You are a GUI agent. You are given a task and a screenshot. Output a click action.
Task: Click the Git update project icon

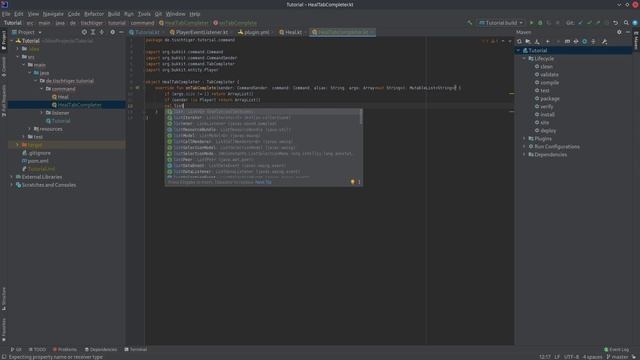pyautogui.click(x=580, y=23)
